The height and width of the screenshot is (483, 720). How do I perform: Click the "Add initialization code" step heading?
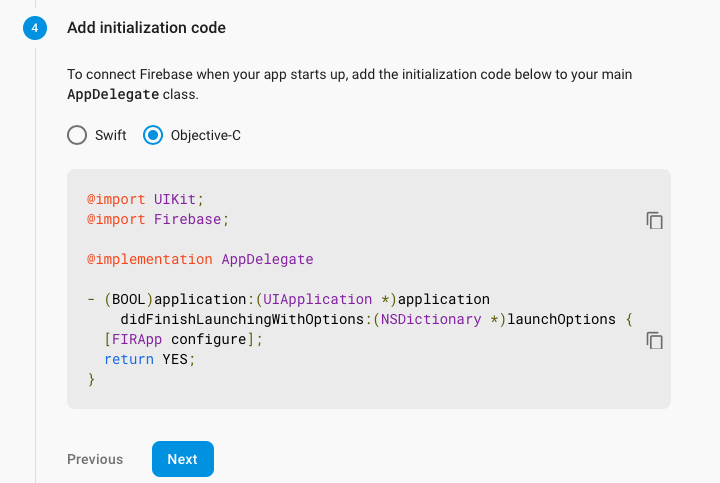coord(146,28)
